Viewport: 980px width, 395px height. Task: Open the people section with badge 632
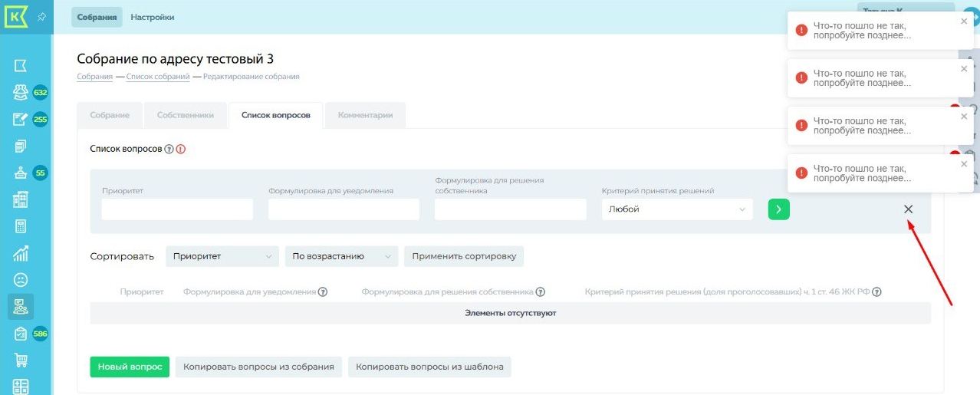[x=21, y=93]
